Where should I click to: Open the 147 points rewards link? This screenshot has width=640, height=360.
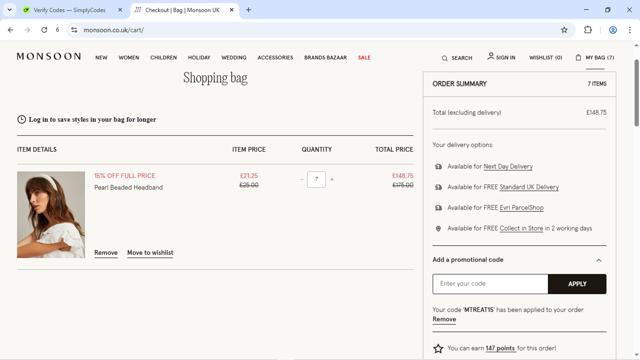500,348
